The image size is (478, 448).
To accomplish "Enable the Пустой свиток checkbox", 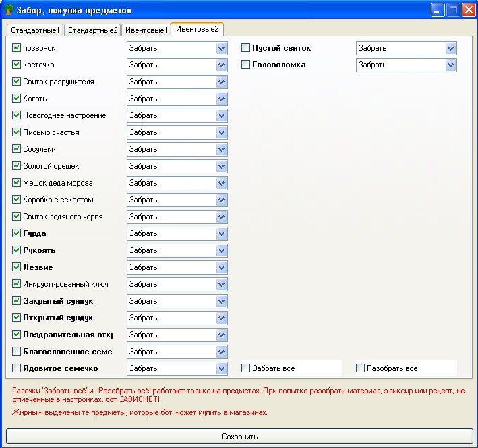I will coord(246,48).
